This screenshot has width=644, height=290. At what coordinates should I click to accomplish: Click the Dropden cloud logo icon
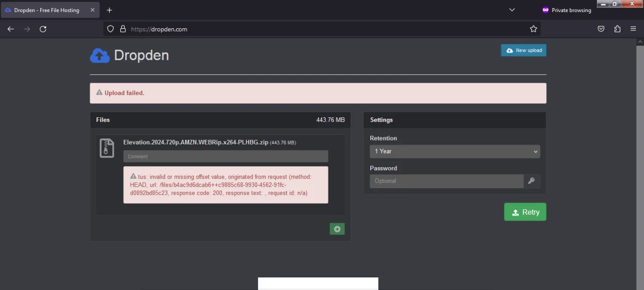[100, 55]
